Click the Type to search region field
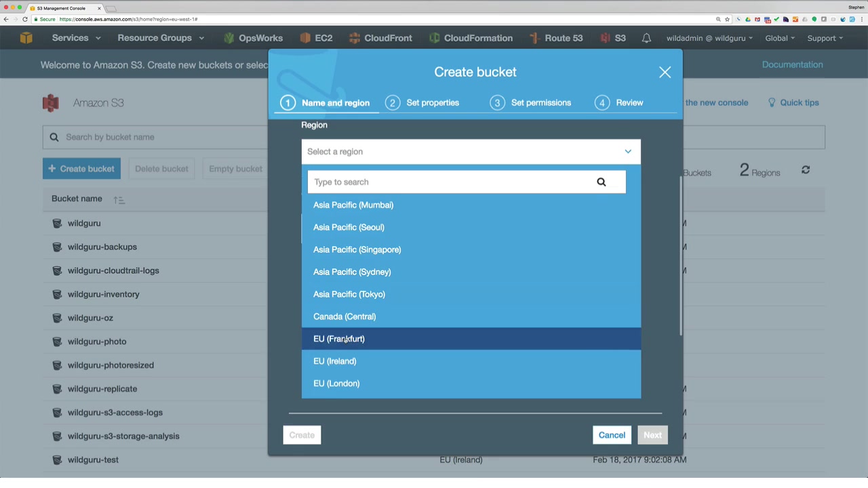The image size is (868, 488). [x=467, y=182]
